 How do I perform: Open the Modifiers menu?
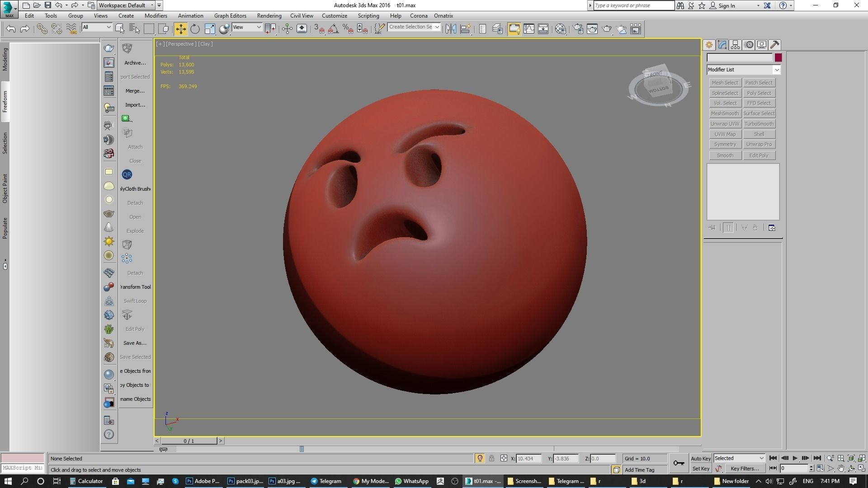(x=156, y=16)
